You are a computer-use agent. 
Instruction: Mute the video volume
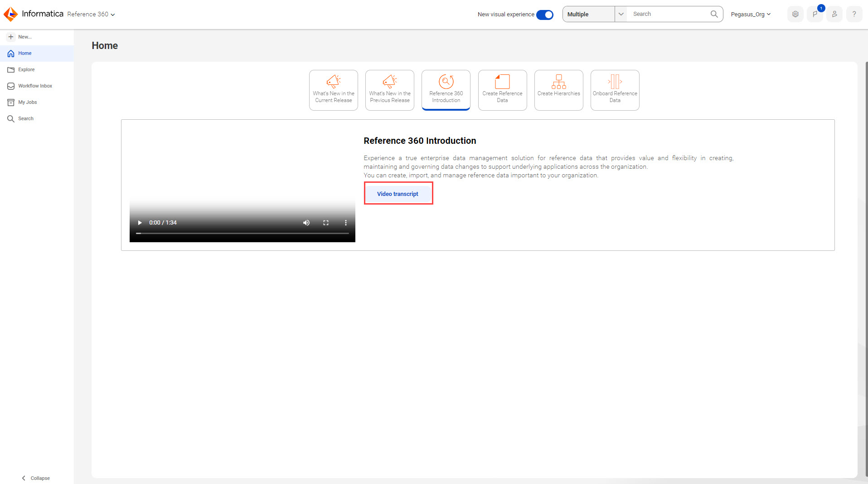coord(306,223)
